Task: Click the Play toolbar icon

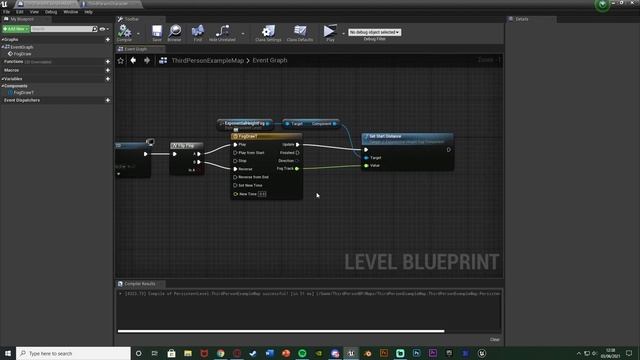Action: pyautogui.click(x=330, y=31)
